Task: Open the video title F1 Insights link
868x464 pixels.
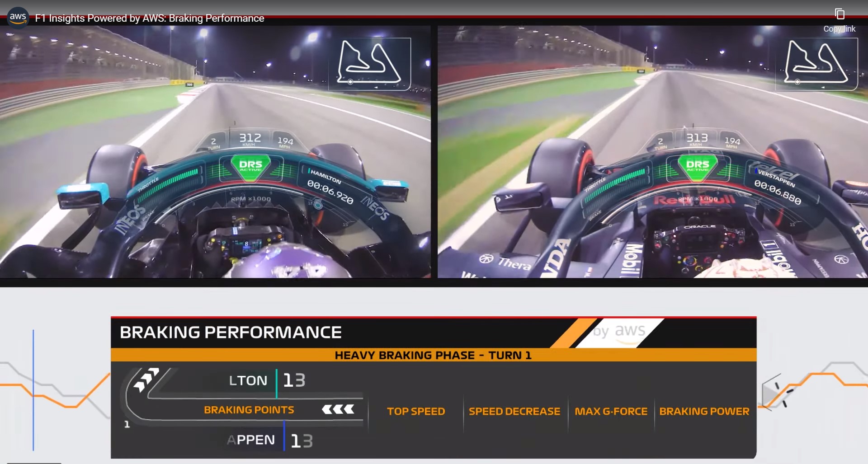Action: 150,18
